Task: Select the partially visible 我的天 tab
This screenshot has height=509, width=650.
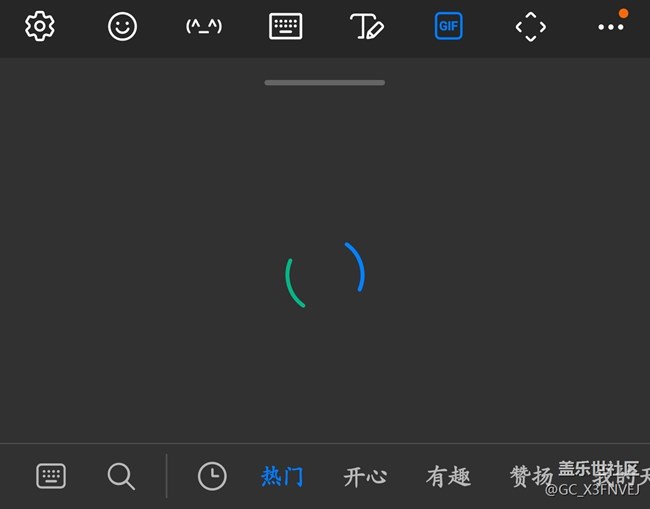Action: point(621,477)
